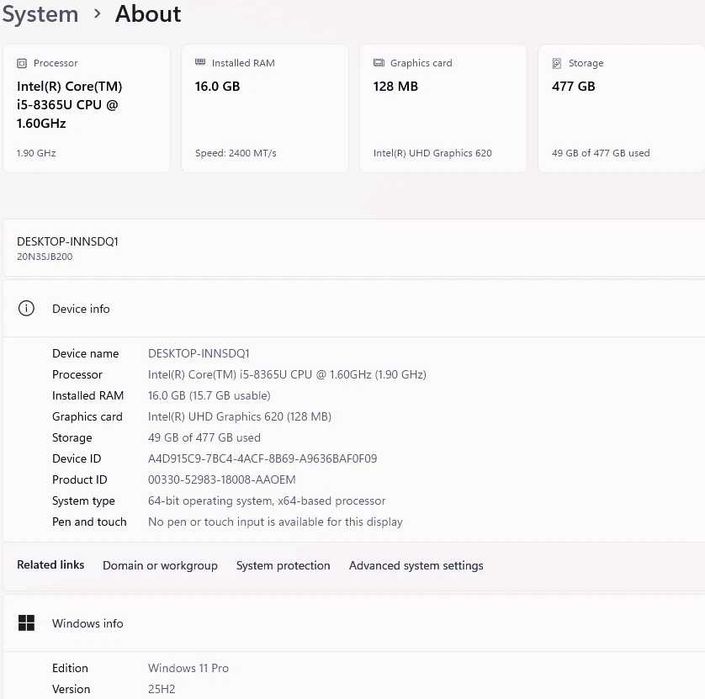Open Advanced system settings link
This screenshot has height=699, width=705.
tap(416, 565)
